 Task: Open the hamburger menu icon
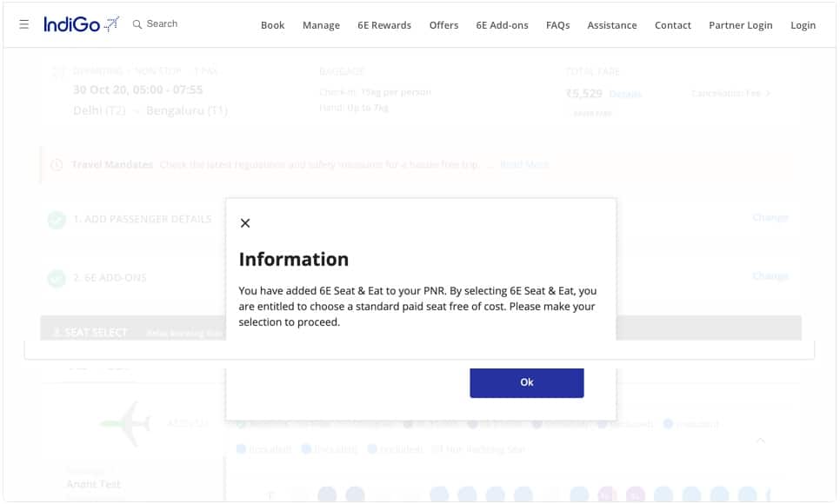coord(24,24)
